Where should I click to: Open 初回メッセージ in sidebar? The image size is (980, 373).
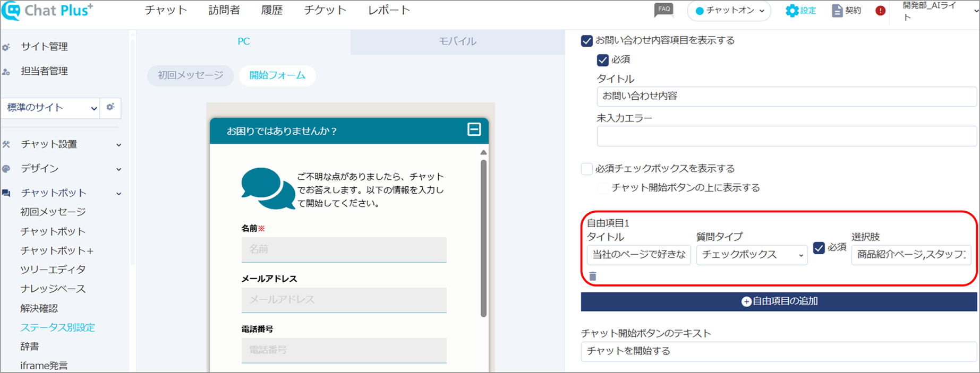pos(53,212)
